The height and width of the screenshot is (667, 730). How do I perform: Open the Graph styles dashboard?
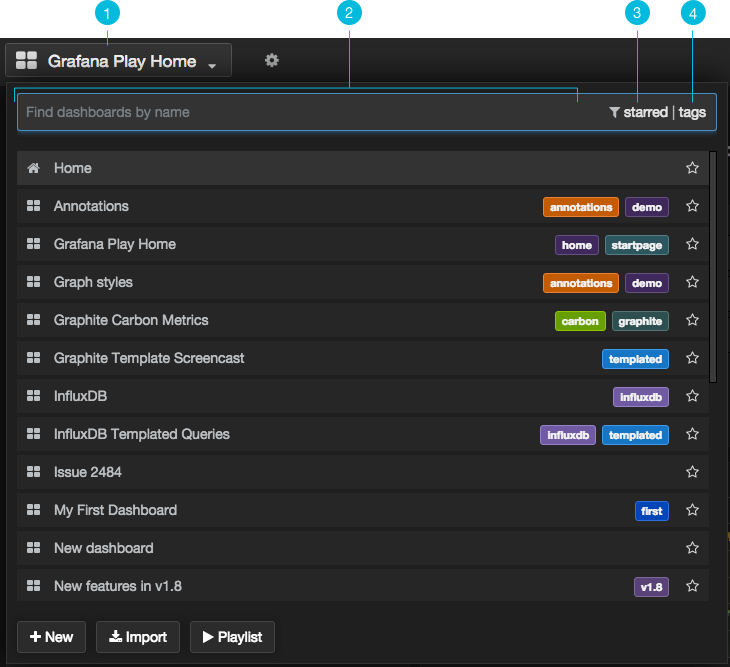pyautogui.click(x=363, y=282)
